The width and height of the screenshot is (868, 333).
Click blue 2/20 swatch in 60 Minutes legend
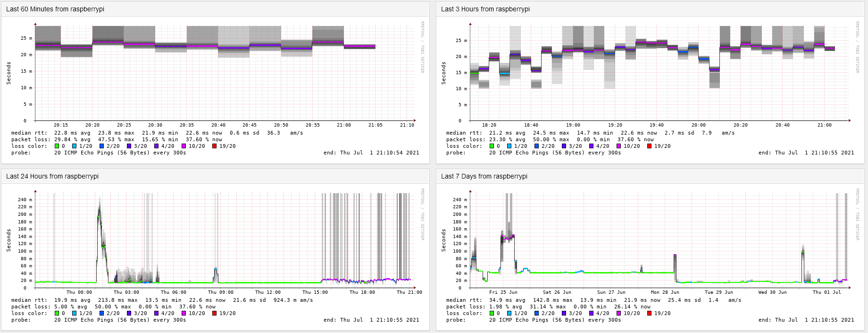101,146
